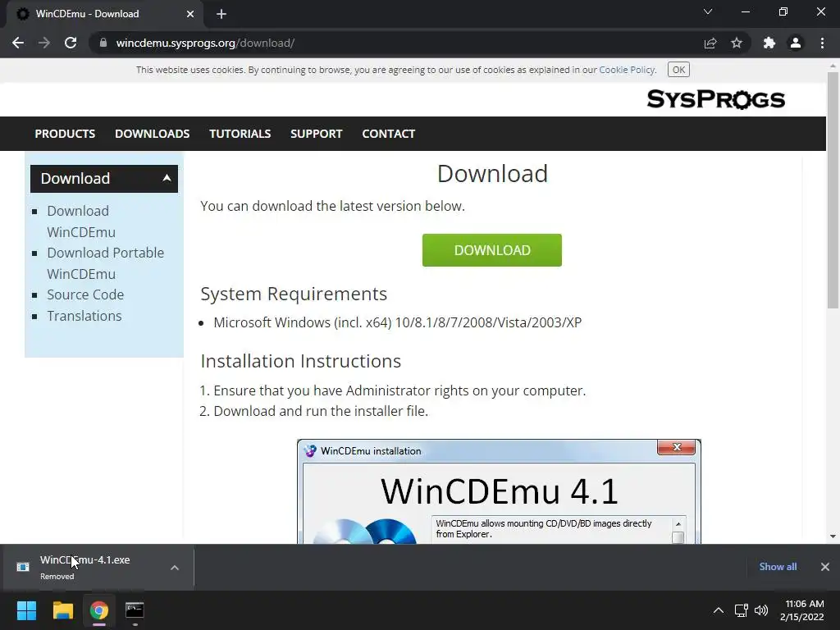Screen dimensions: 840x630
Task: Dismiss the cookie notice with OK
Action: pyautogui.click(x=678, y=70)
